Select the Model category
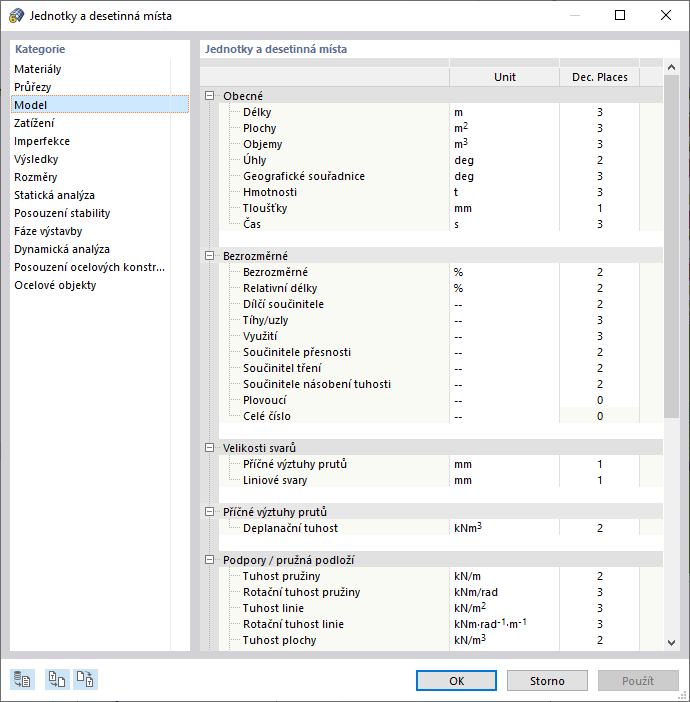 99,105
